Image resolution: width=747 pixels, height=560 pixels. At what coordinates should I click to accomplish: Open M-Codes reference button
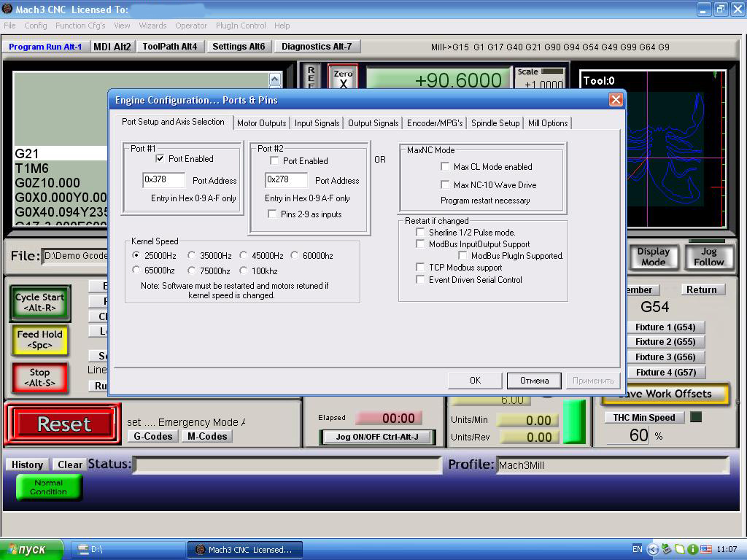[207, 436]
